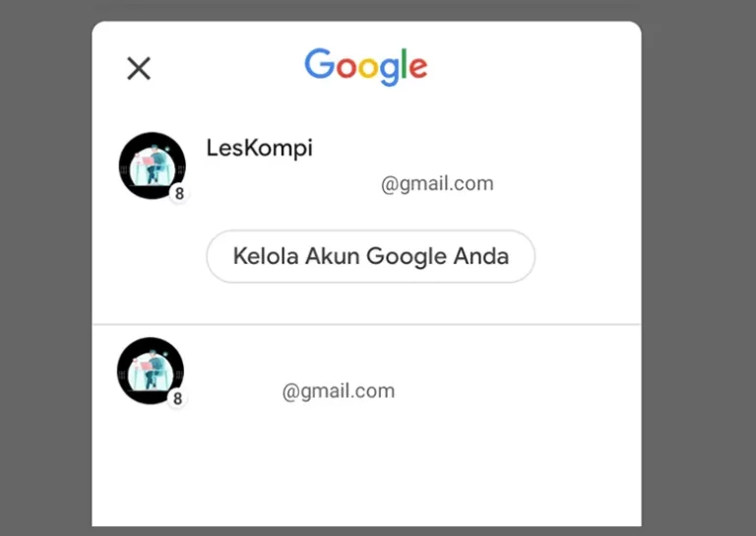Image resolution: width=756 pixels, height=536 pixels.
Task: Click the divider line between accounts
Action: pos(366,325)
